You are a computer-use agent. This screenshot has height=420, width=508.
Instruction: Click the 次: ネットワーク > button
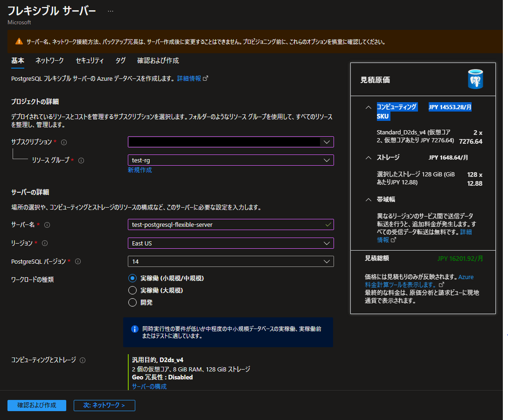click(x=104, y=406)
